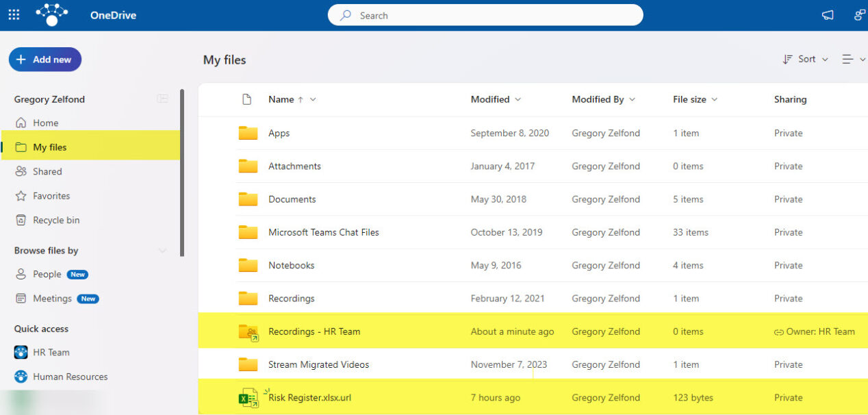868x415 pixels.
Task: Open the Sort dropdown
Action: pyautogui.click(x=805, y=60)
